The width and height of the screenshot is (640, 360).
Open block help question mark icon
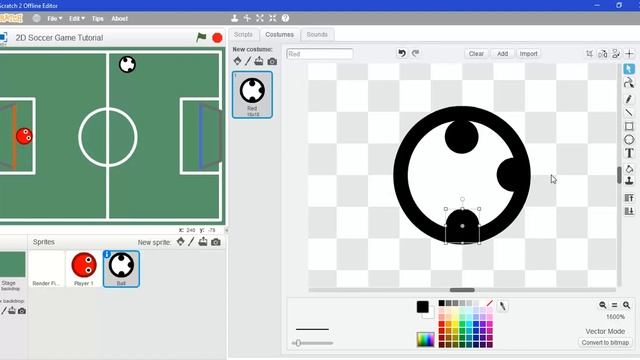point(285,18)
